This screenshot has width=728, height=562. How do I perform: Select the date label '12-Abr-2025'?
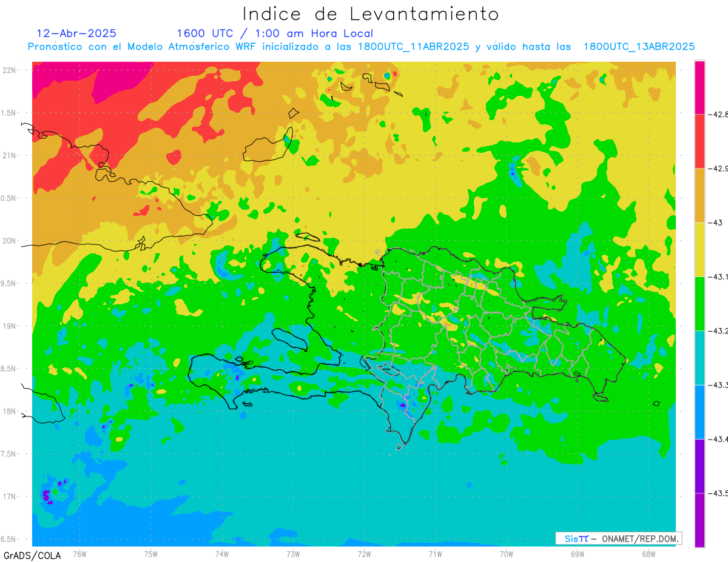click(76, 33)
